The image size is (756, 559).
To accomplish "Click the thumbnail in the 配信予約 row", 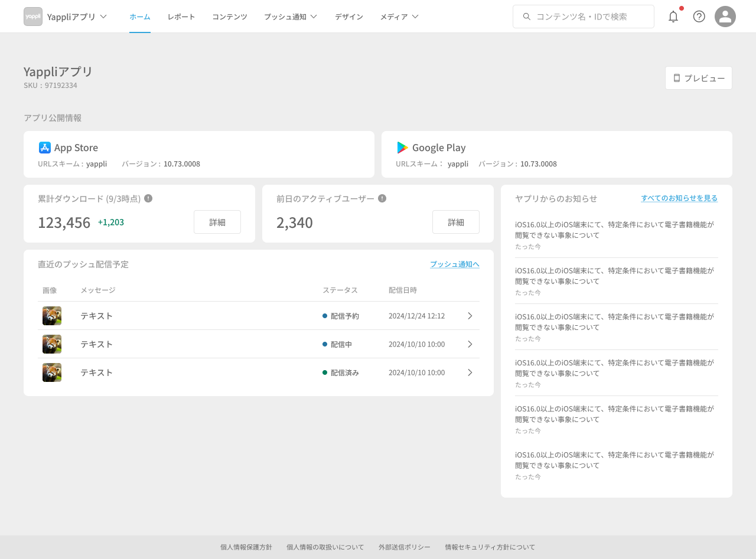I will [x=52, y=316].
